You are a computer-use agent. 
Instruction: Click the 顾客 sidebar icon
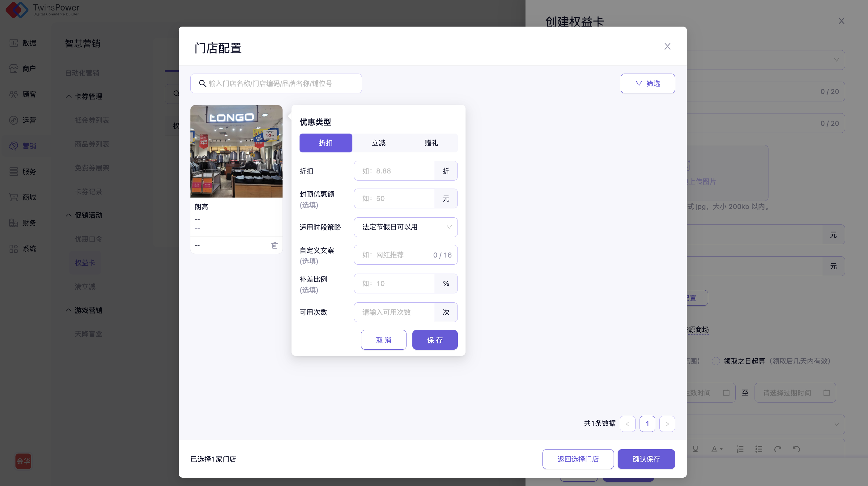coord(14,94)
